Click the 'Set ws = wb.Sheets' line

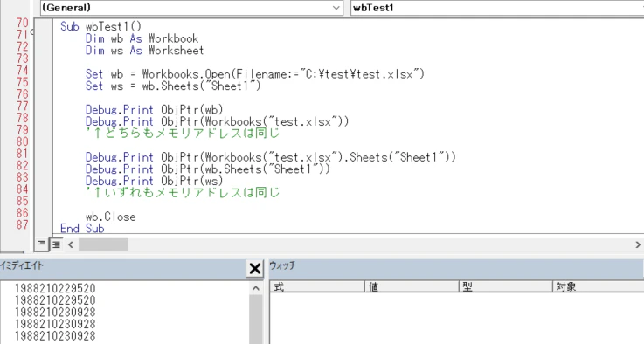pos(173,86)
